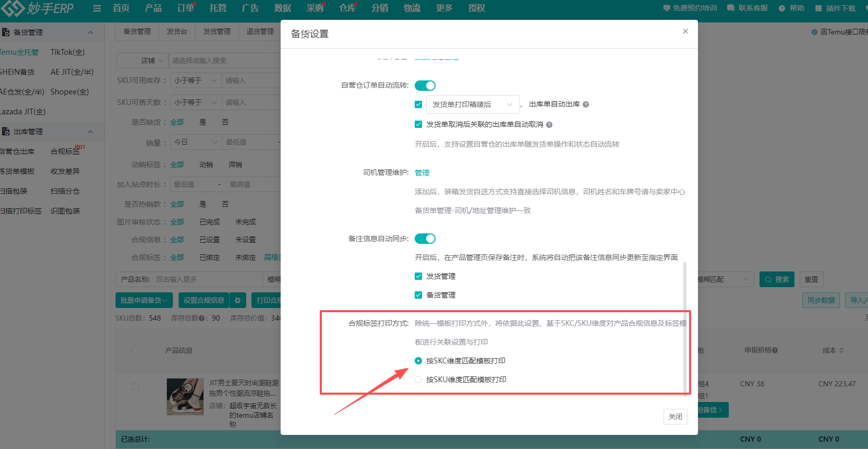This screenshot has width=868, height=449.
Task: Open 联系客服 customer service icon
Action: (731, 8)
